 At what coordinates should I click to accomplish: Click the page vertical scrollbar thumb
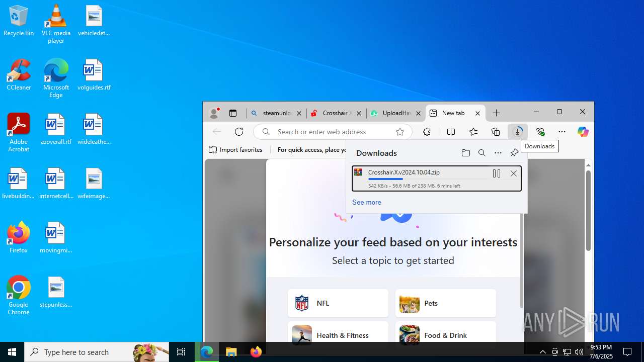pyautogui.click(x=588, y=210)
